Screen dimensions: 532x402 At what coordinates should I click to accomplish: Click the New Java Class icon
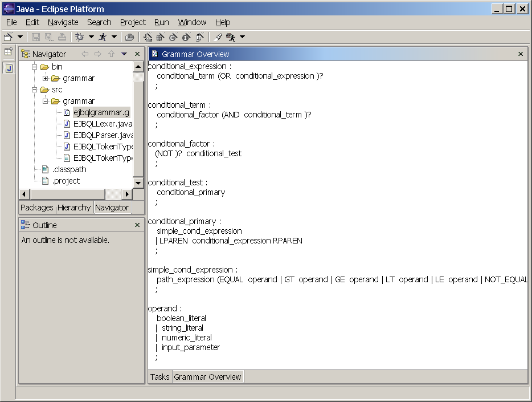point(174,38)
